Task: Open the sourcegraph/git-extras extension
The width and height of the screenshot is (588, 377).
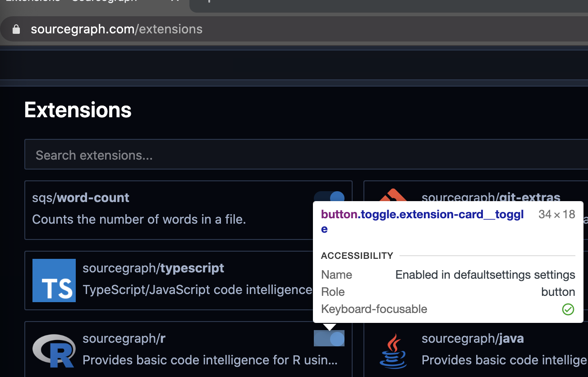Action: pos(491,197)
